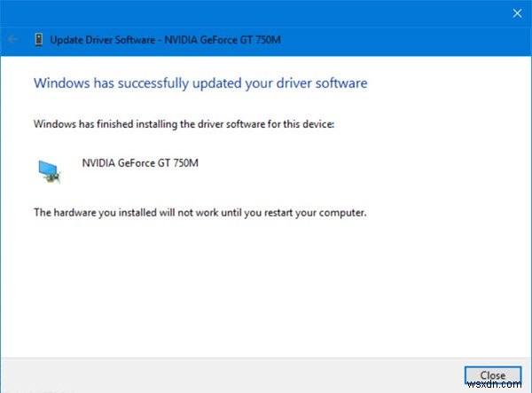Click "NVIDIA" in the device name label
The height and width of the screenshot is (393, 532).
pos(98,163)
